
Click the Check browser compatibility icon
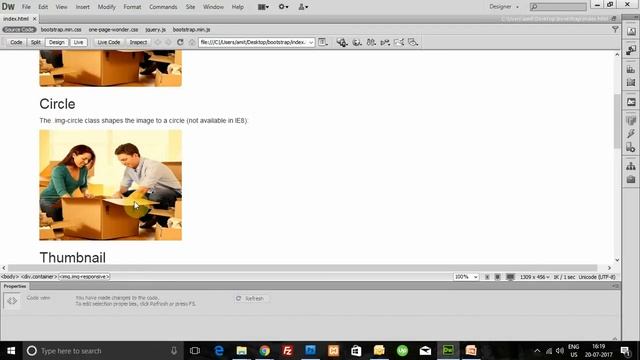click(399, 42)
